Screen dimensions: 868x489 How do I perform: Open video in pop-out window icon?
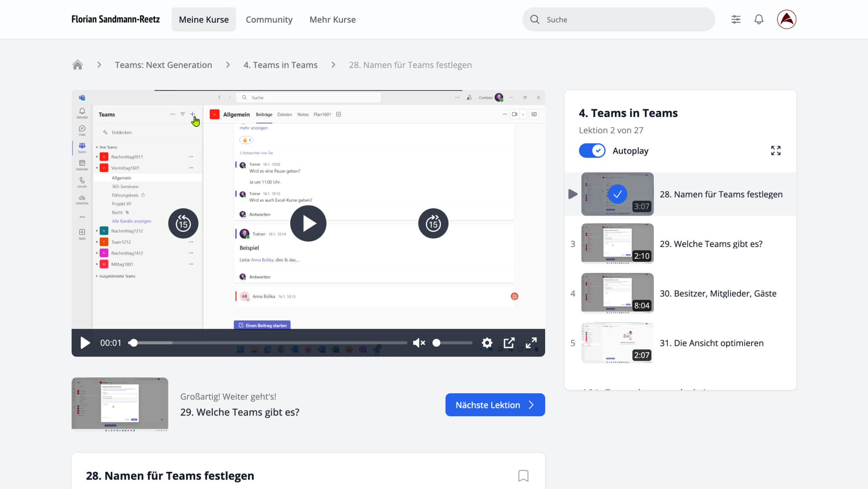(509, 343)
